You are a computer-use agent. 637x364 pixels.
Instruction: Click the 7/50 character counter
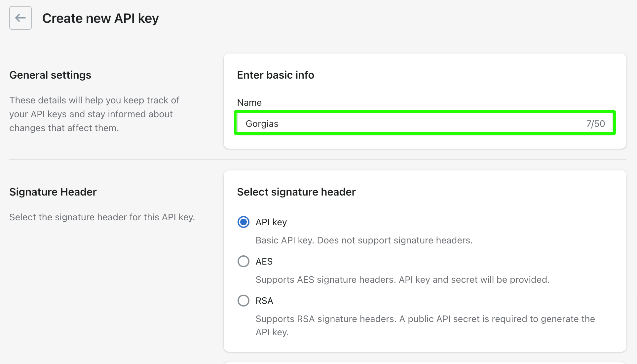click(595, 124)
